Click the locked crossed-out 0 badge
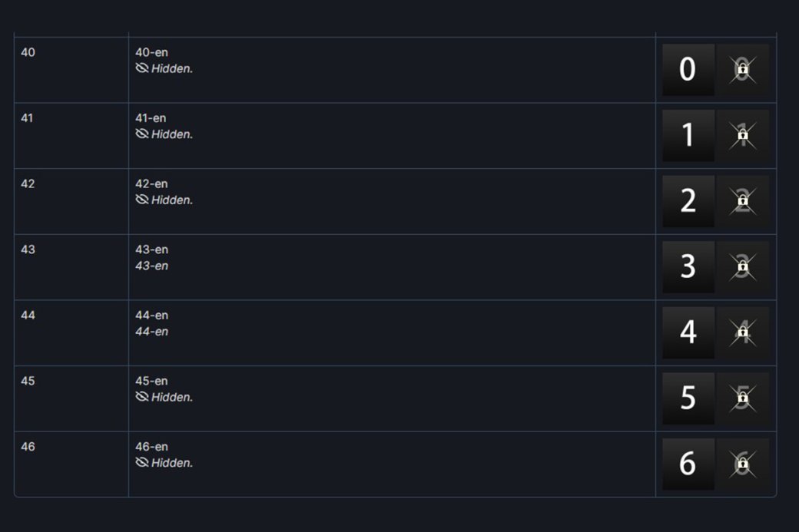 742,70
